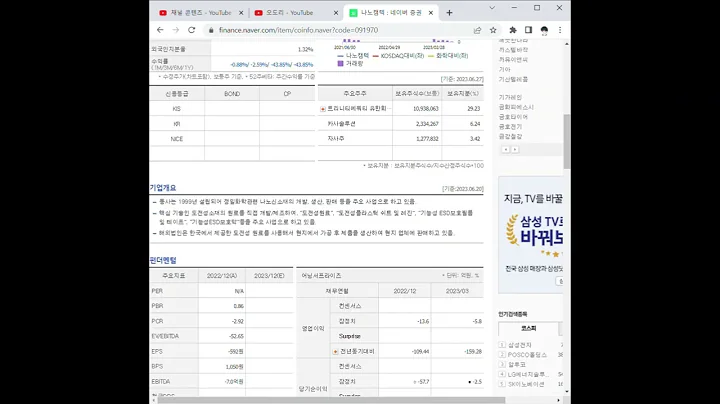This screenshot has width=720, height=404.
Task: Click the 2022/12(A) column header
Action: [222, 276]
